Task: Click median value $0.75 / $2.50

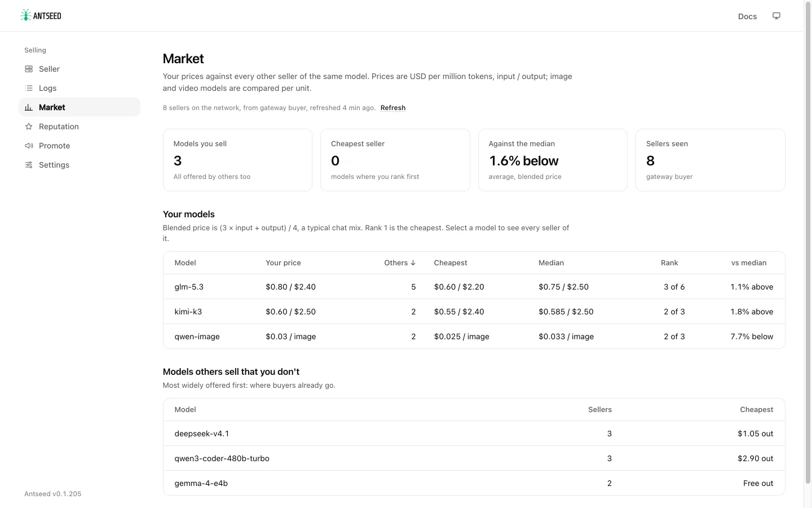Action: click(x=563, y=287)
